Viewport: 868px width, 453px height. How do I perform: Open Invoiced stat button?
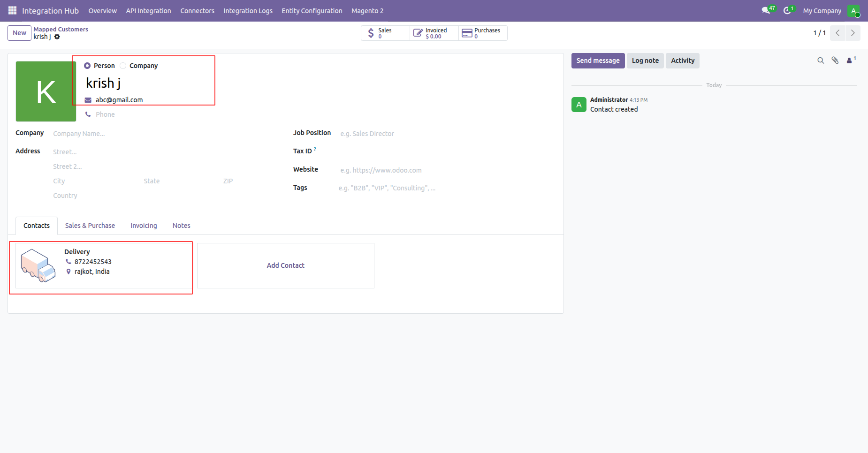[434, 33]
